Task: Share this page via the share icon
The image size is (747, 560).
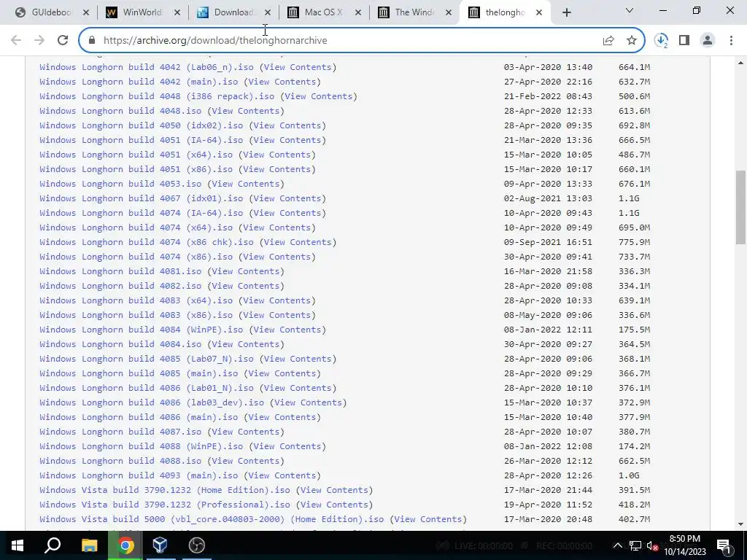Action: 608,41
